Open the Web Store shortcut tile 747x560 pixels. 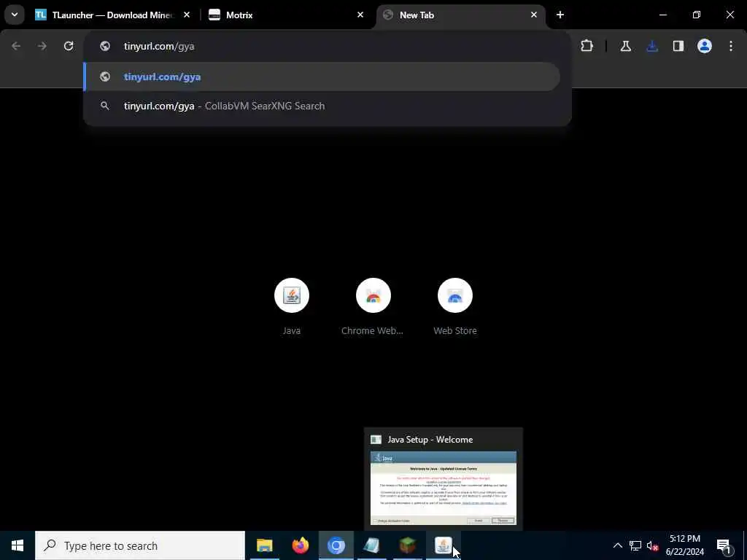(455, 307)
